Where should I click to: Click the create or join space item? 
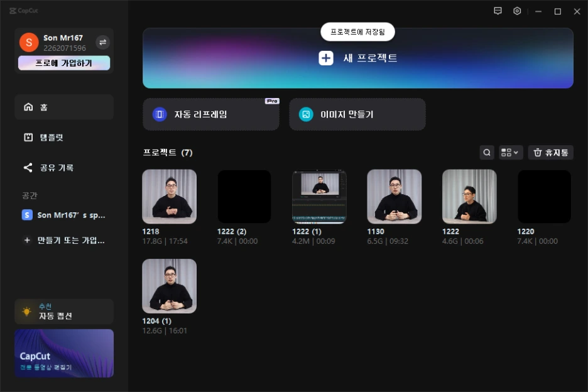(64, 240)
